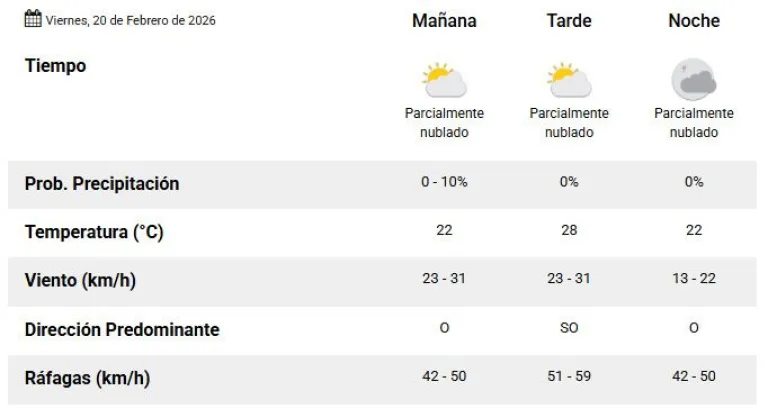Click the Tiempo row label
This screenshot has width=768, height=418.
(55, 66)
